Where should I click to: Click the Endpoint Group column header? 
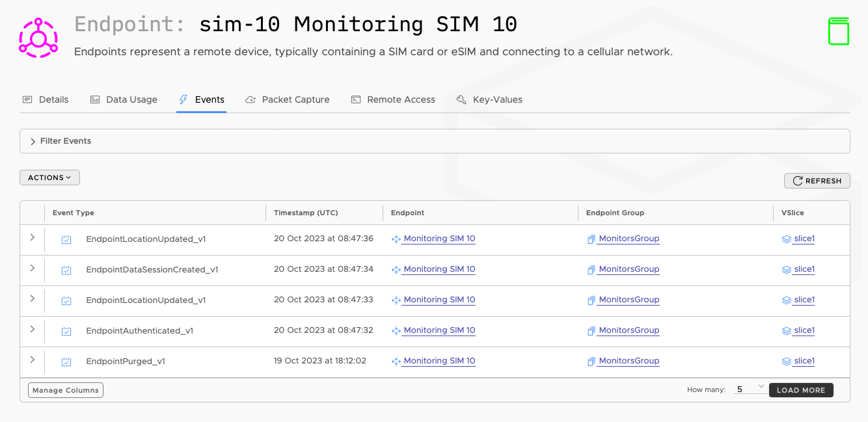[x=615, y=213]
